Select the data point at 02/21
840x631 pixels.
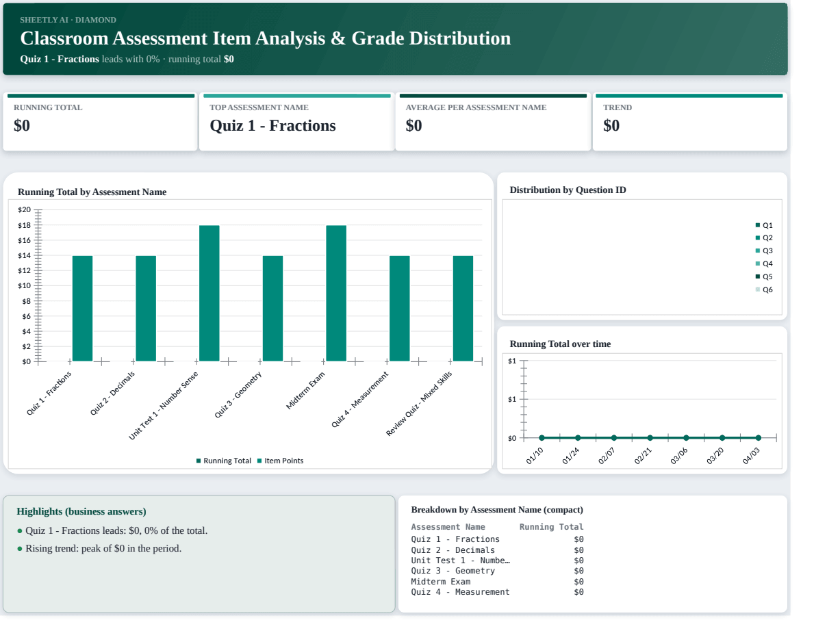pos(650,438)
